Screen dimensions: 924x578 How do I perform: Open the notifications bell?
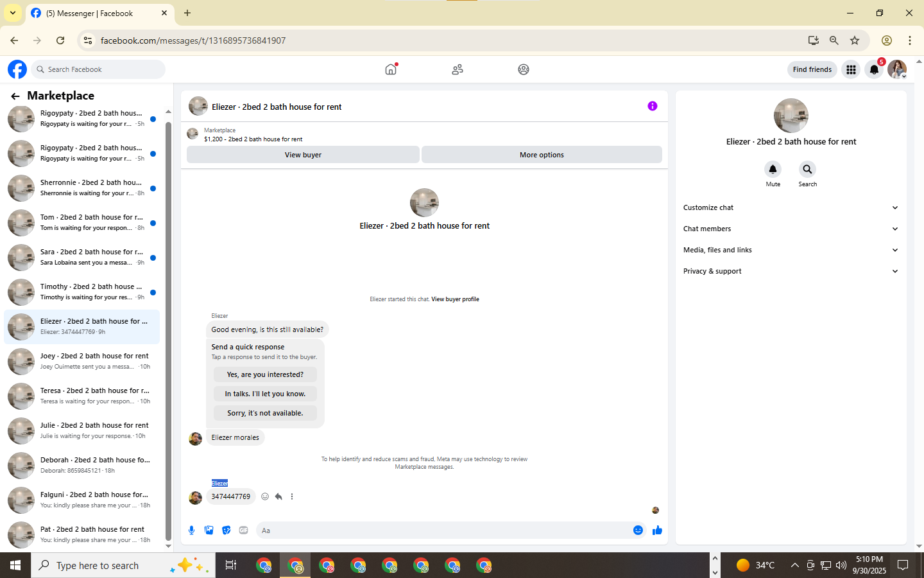point(874,69)
